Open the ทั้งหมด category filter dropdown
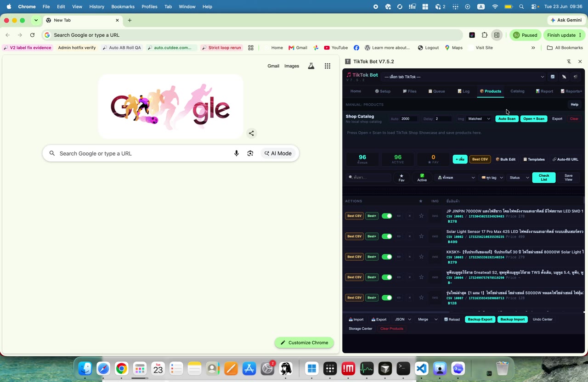The image size is (588, 382). 456,177
